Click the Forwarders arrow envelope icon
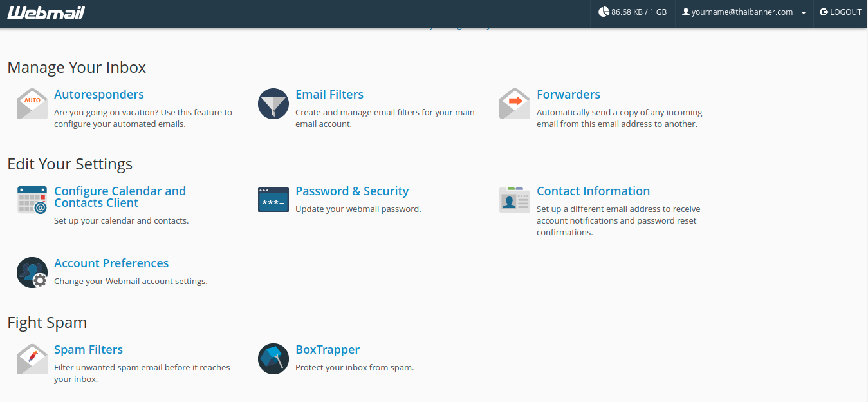Image resolution: width=868 pixels, height=402 pixels. click(515, 104)
